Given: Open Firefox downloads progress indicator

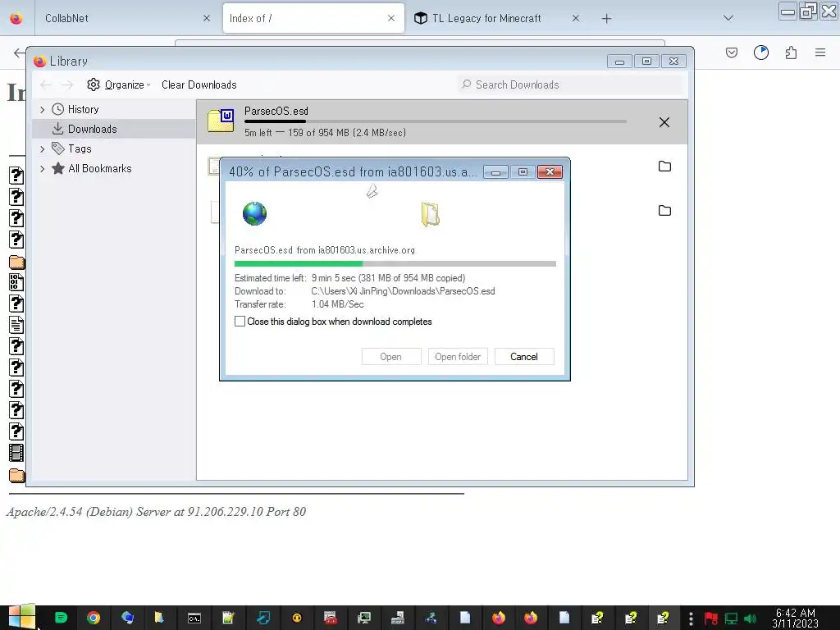Looking at the screenshot, I should coord(761,52).
